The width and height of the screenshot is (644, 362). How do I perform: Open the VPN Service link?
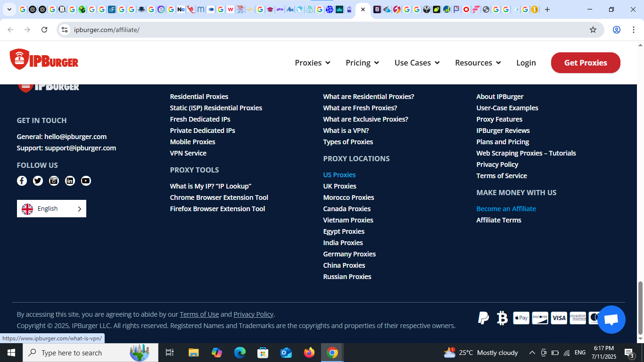pyautogui.click(x=188, y=153)
